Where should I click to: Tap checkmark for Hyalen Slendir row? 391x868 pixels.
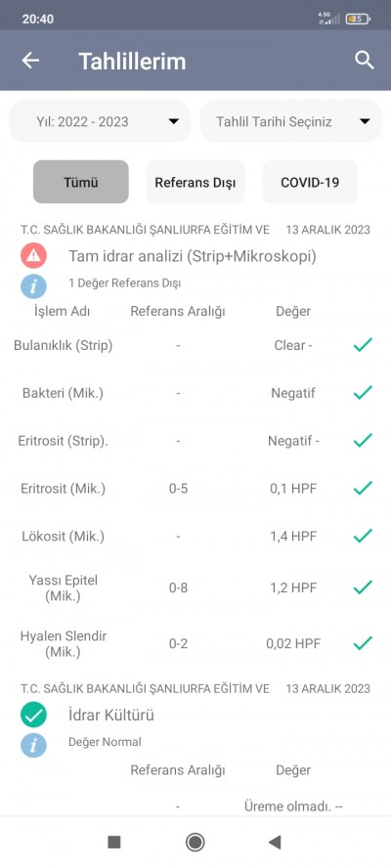click(x=363, y=643)
